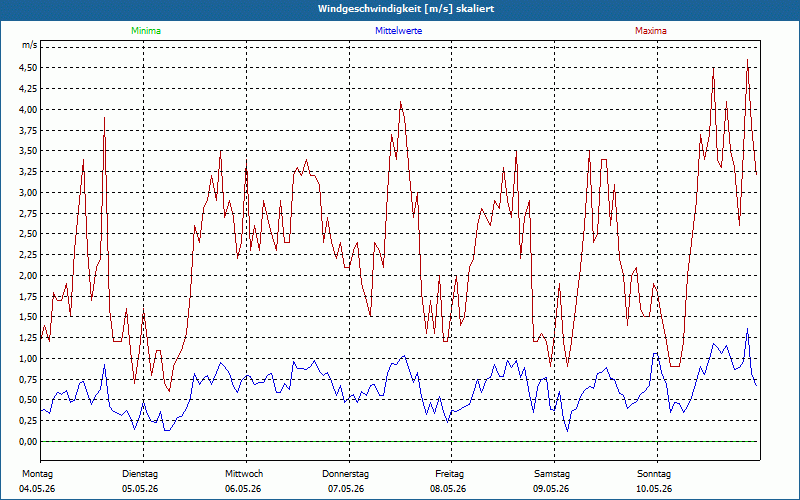
Task: Click the 07.05.26 date label
Action: point(346,489)
